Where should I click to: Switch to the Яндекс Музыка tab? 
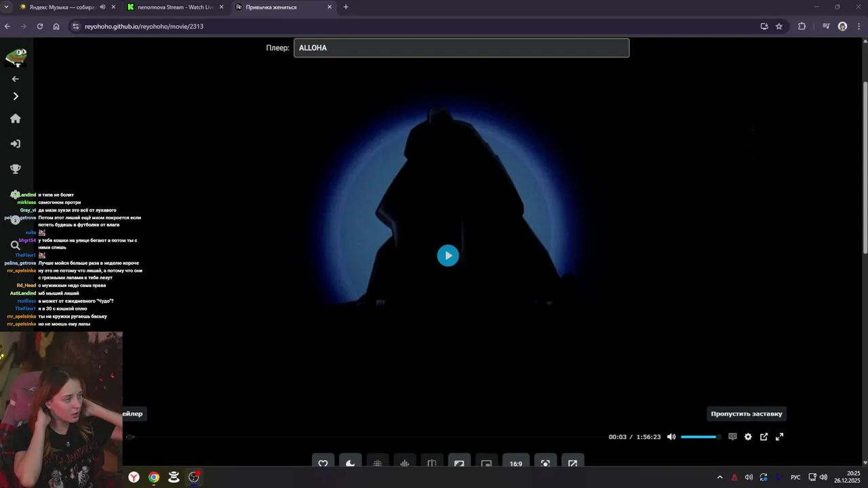tap(62, 7)
